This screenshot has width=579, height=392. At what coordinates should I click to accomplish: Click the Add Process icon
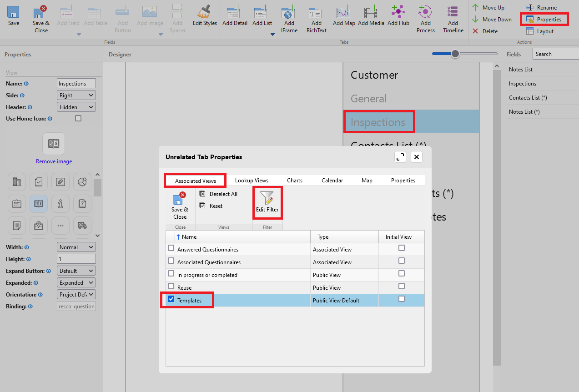[x=426, y=12]
